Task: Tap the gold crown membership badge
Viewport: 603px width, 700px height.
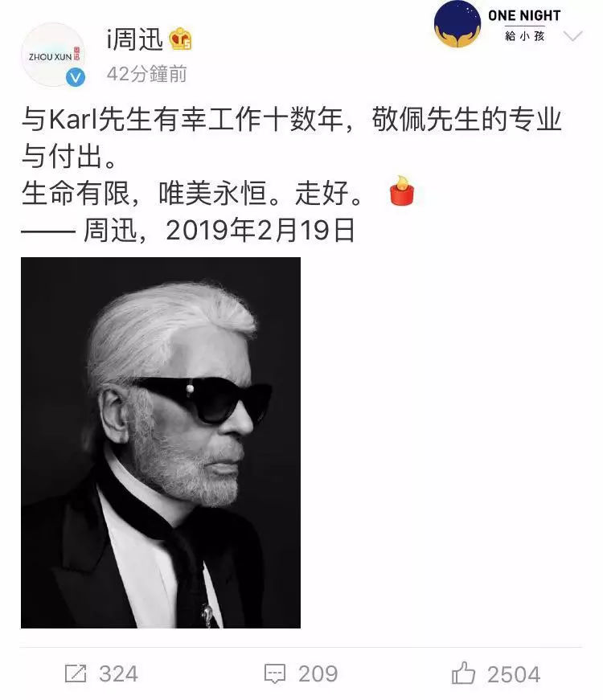Action: point(180,39)
